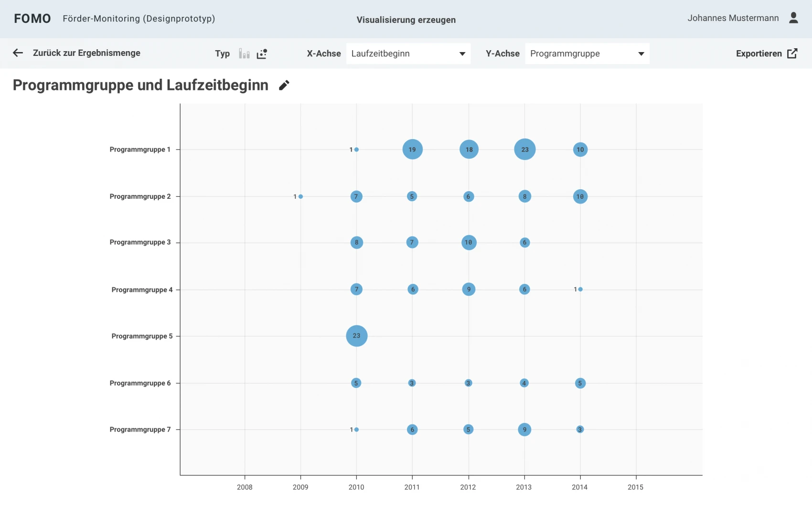This screenshot has width=812, height=508.
Task: Click the pencil icon to edit title
Action: (x=284, y=85)
